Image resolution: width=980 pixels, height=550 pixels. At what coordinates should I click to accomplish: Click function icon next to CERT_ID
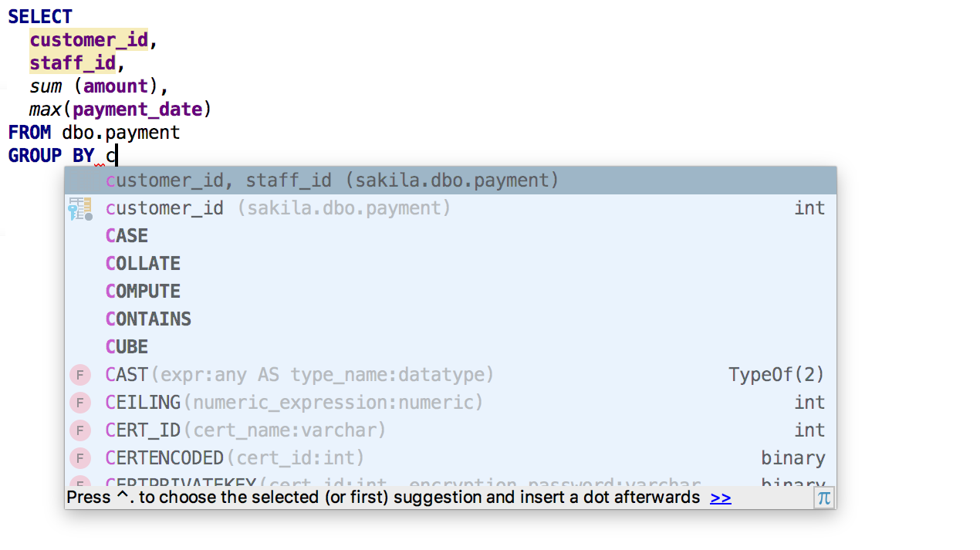(x=80, y=431)
